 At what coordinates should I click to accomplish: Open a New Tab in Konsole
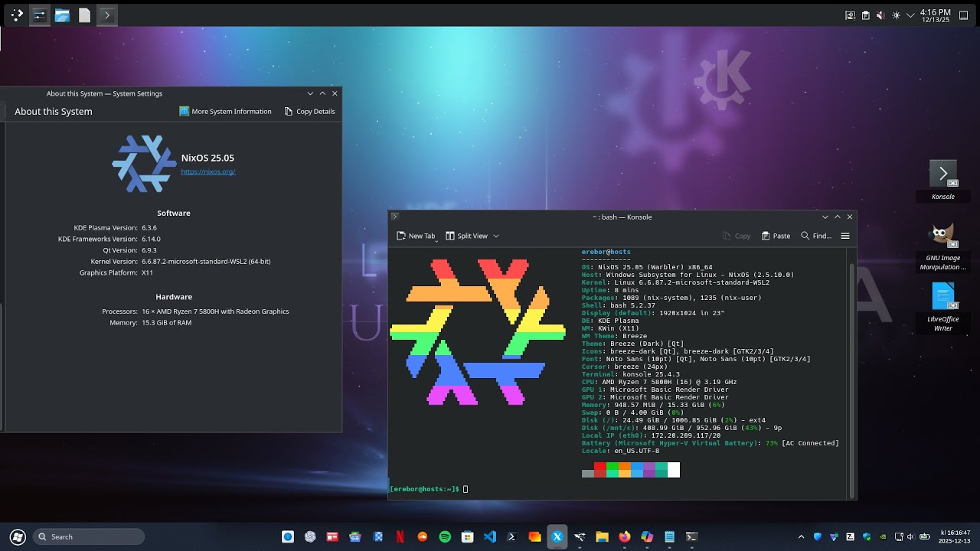pyautogui.click(x=416, y=236)
